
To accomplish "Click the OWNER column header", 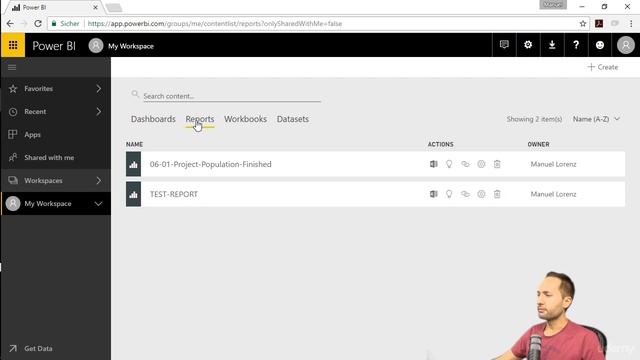I will pyautogui.click(x=538, y=144).
